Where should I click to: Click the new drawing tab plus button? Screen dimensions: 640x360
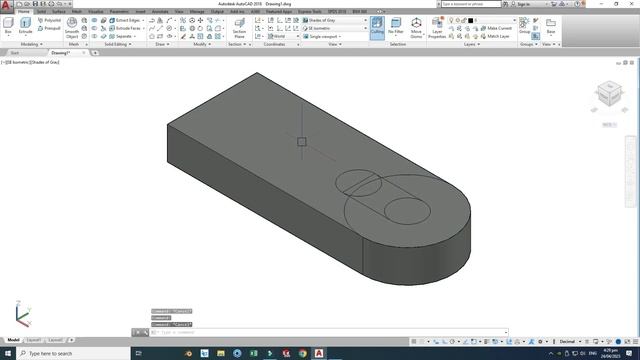click(x=95, y=53)
